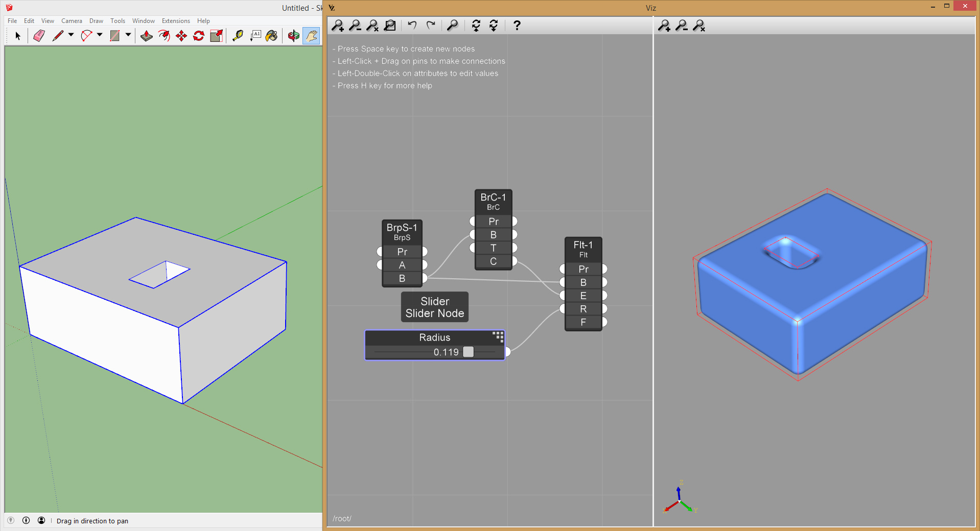Screen dimensions: 980x531
Task: Choose the Rotate tool
Action: click(199, 36)
